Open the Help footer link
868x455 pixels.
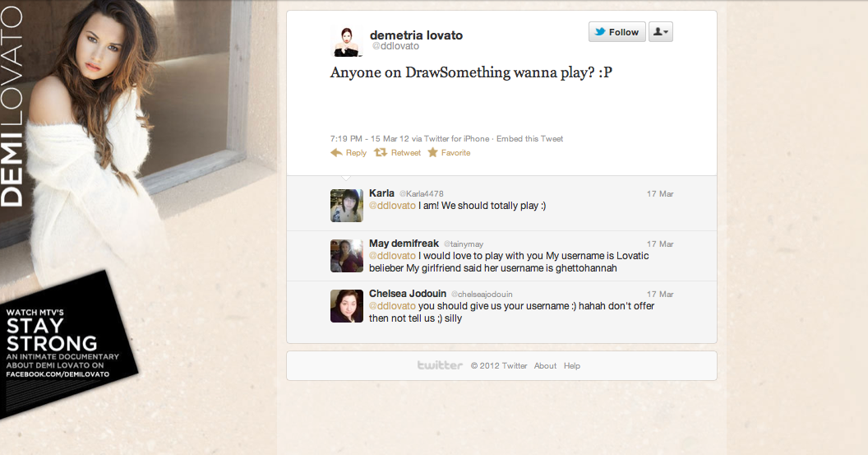[572, 366]
